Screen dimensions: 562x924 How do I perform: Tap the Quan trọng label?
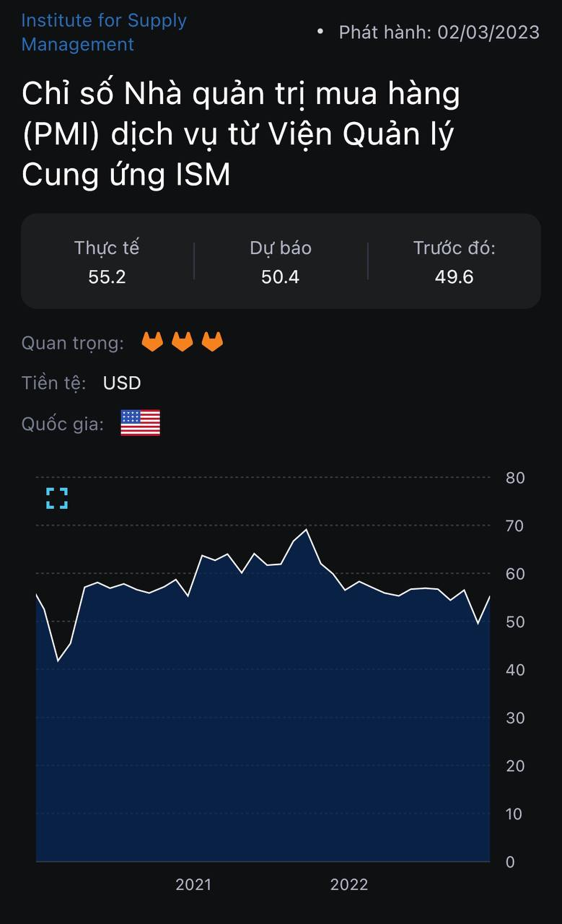[x=72, y=343]
